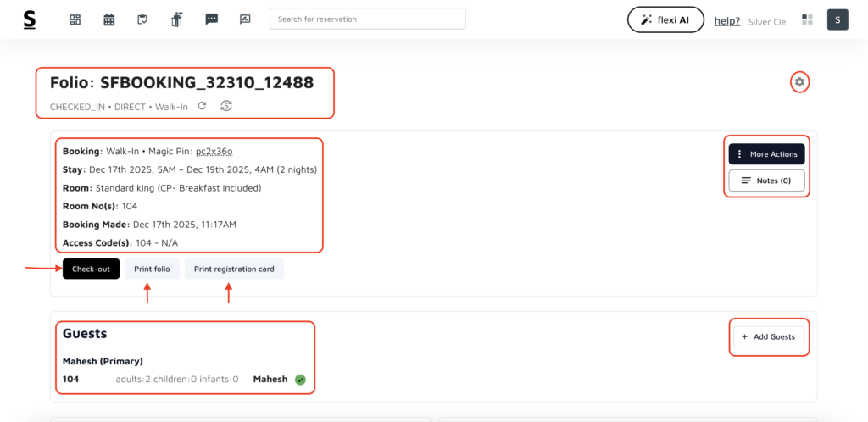The height and width of the screenshot is (422, 868).
Task: Click the refresh icon beside Walk-In
Action: [x=202, y=106]
